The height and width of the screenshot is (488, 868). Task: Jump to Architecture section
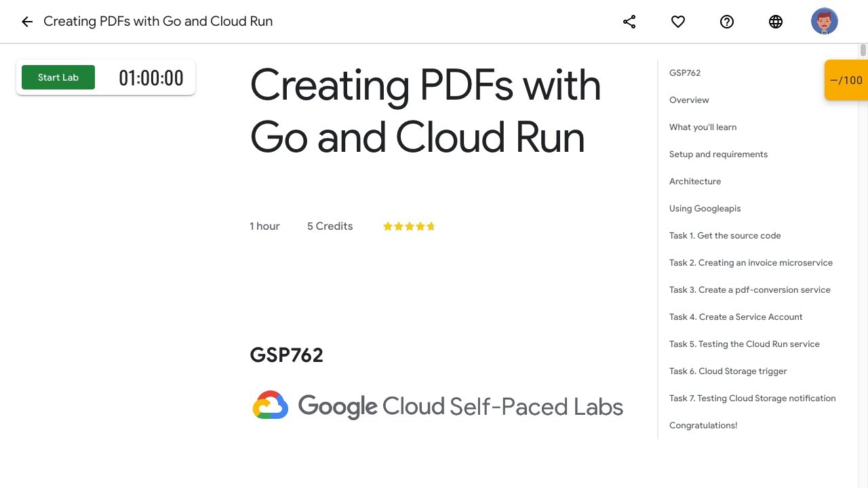pyautogui.click(x=695, y=181)
